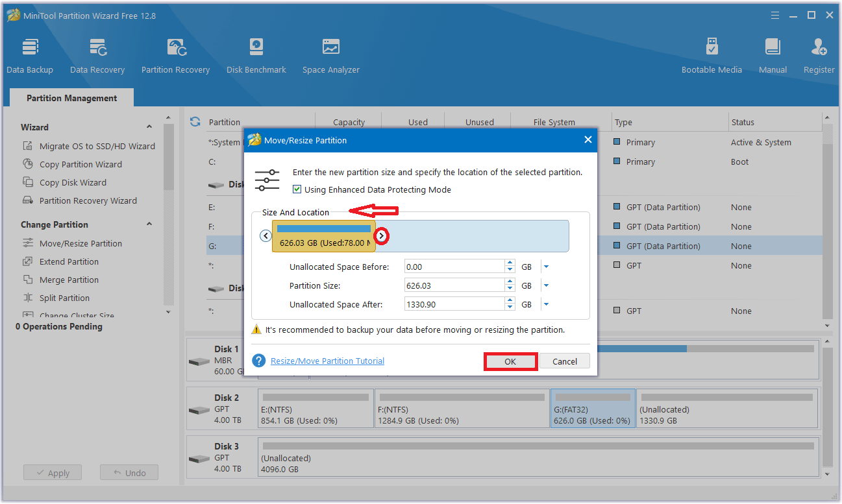Start Partition Recovery Wizard
The width and height of the screenshot is (842, 504).
(x=88, y=200)
